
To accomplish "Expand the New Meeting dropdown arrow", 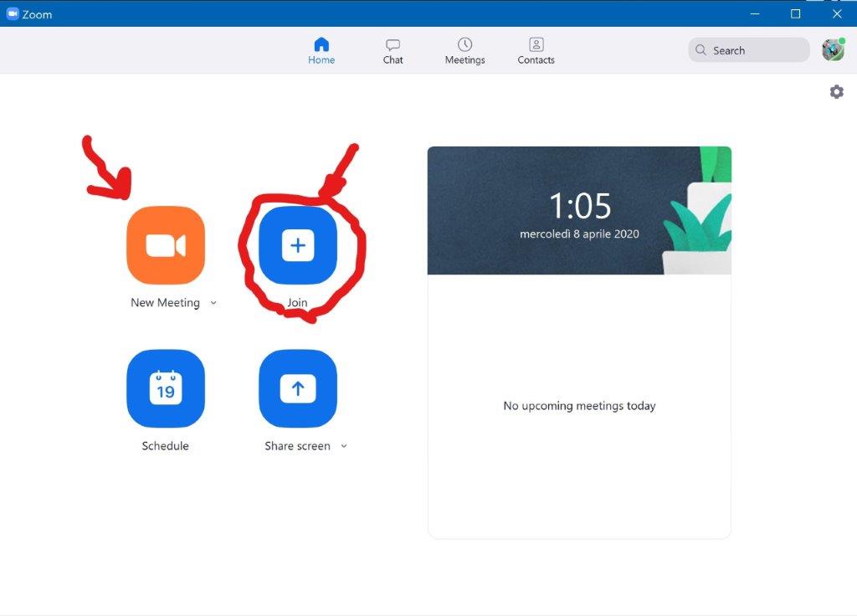I will point(213,303).
